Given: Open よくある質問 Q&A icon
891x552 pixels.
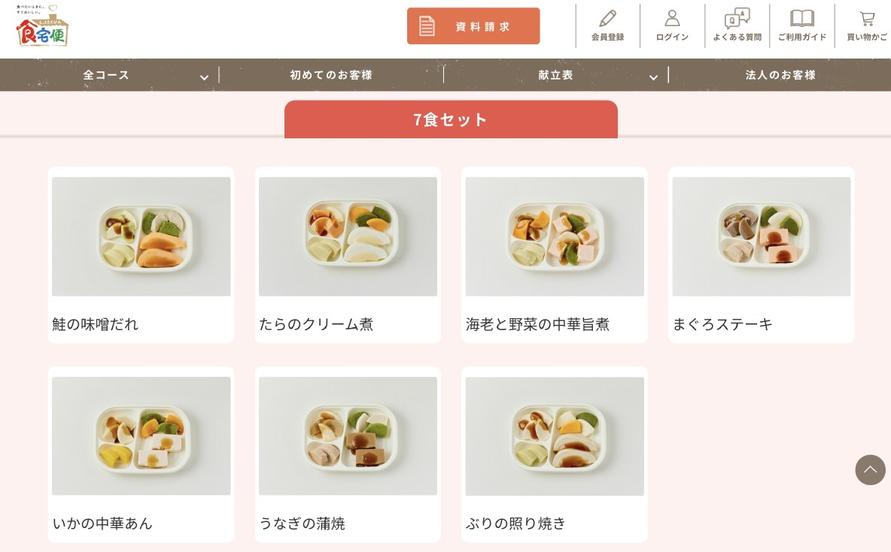Looking at the screenshot, I should (737, 19).
